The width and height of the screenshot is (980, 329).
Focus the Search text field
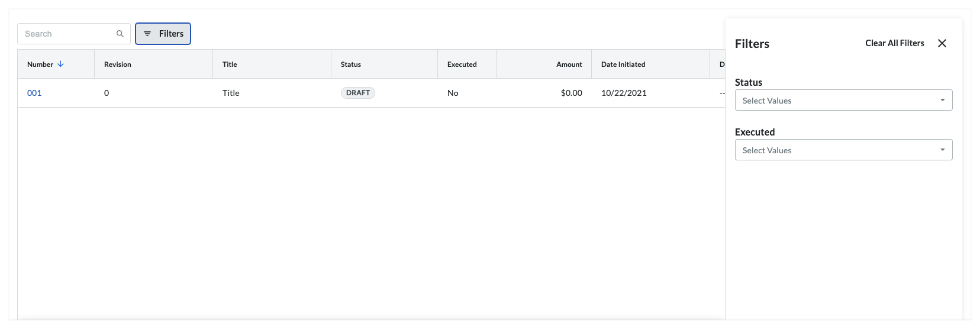click(66, 34)
